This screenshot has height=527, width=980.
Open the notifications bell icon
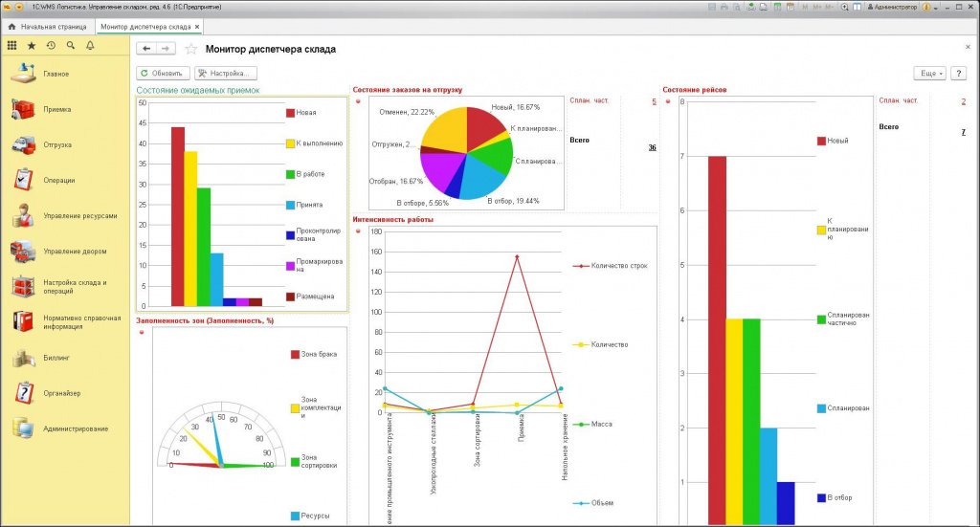pyautogui.click(x=90, y=46)
